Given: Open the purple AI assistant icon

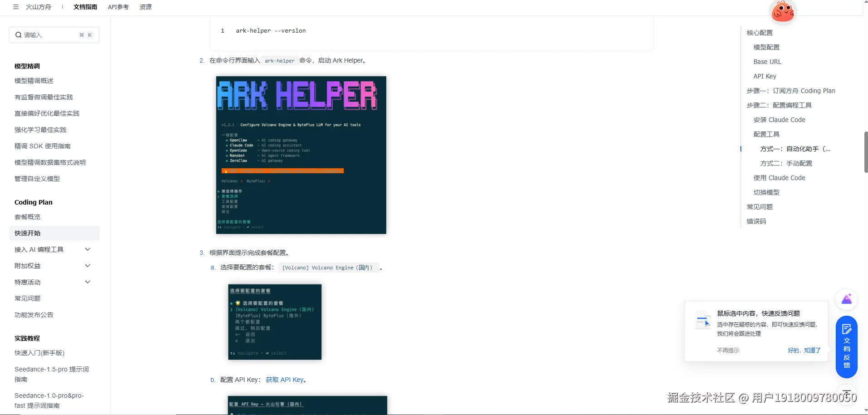Looking at the screenshot, I should tap(847, 299).
